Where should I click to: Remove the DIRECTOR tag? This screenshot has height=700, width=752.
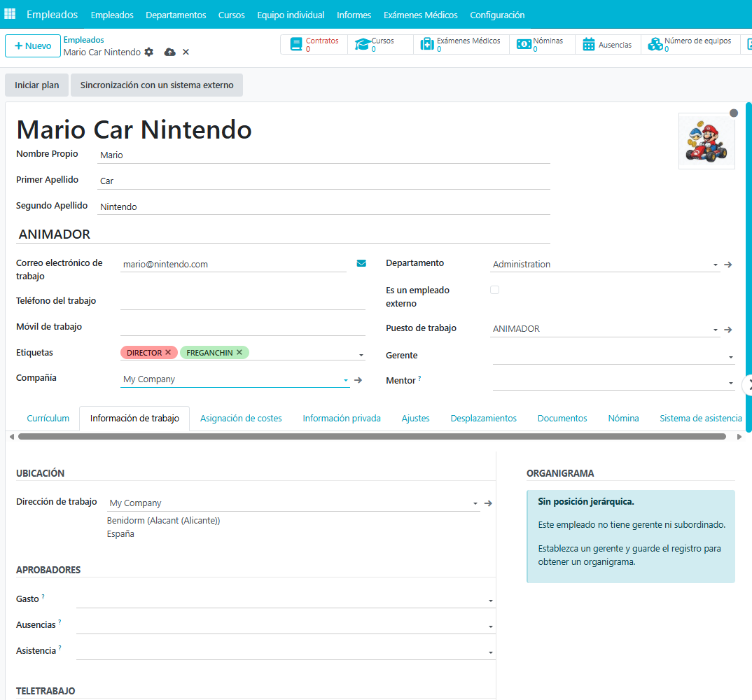[168, 352]
